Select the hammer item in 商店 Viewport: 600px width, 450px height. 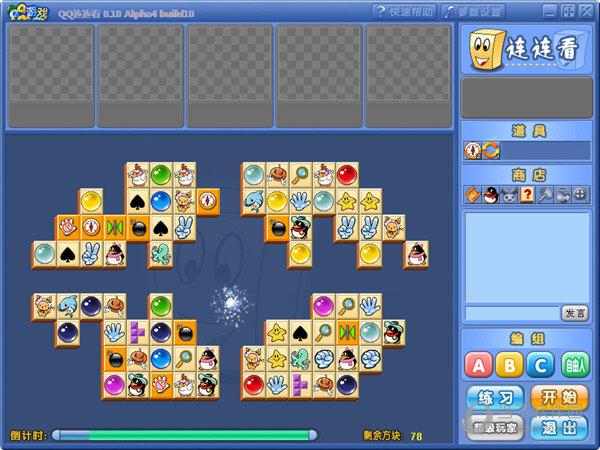pyautogui.click(x=544, y=194)
